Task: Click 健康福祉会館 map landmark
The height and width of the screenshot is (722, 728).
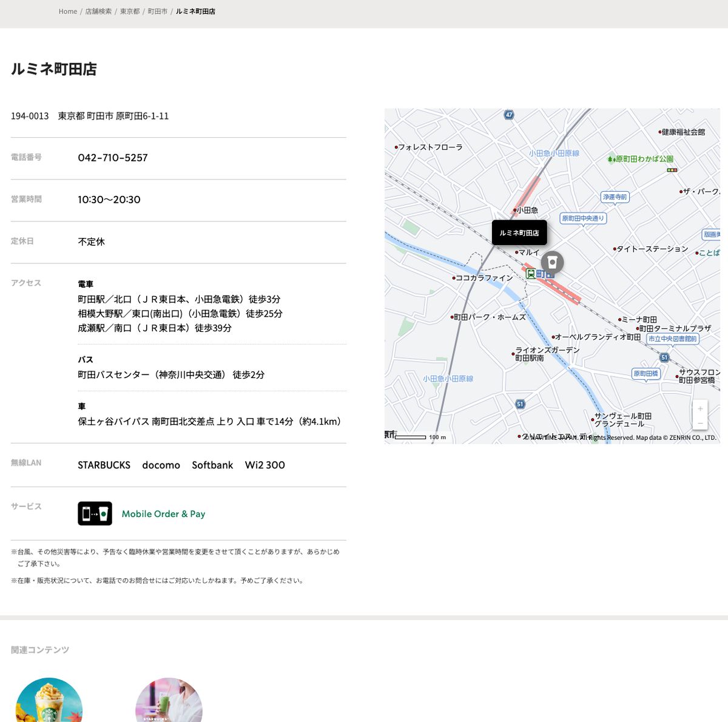Action: [x=682, y=132]
